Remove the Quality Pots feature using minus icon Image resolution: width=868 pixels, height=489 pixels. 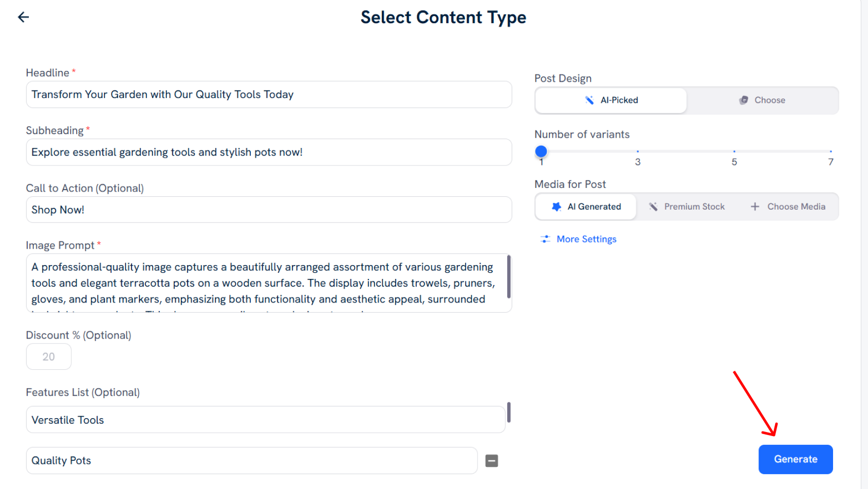[492, 461]
